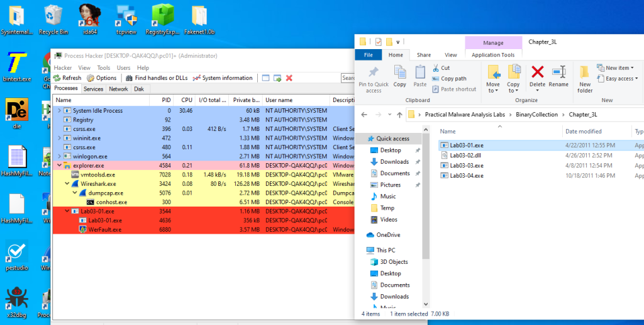Image resolution: width=644 pixels, height=325 pixels.
Task: Open the Fakenet1.0b desktop folder
Action: pos(199,20)
